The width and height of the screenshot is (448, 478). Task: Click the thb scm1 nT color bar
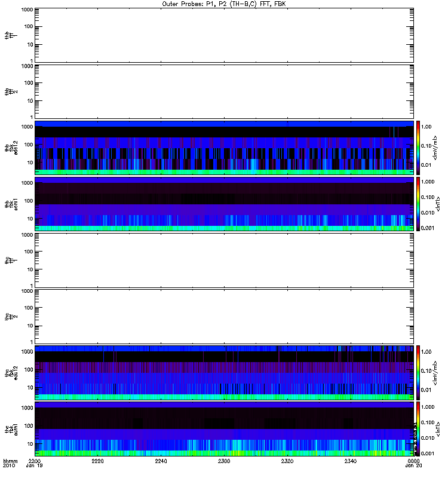pos(418,204)
